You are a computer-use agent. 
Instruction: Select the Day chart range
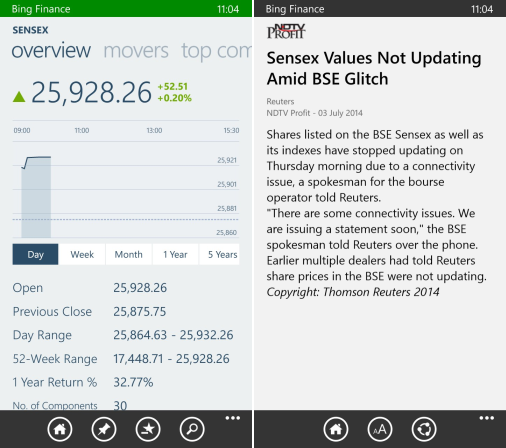point(35,254)
